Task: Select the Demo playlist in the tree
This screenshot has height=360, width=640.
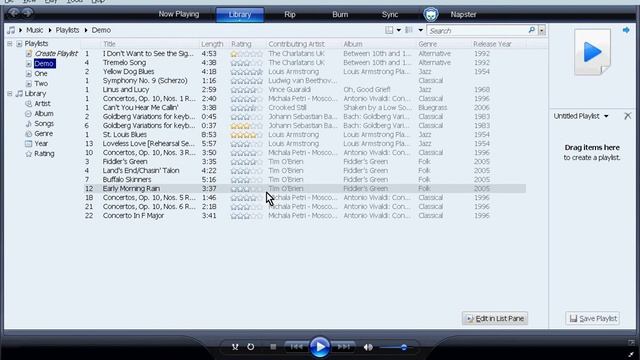Action: pyautogui.click(x=44, y=64)
